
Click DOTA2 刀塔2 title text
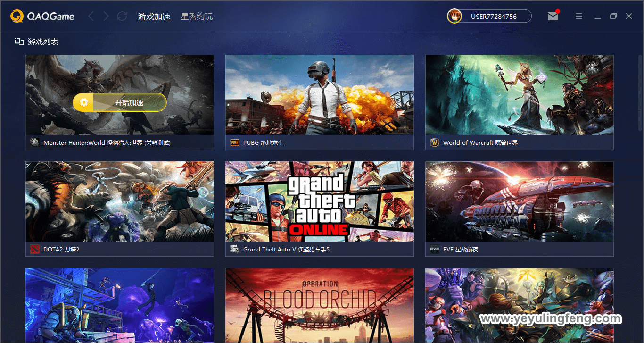pyautogui.click(x=61, y=249)
